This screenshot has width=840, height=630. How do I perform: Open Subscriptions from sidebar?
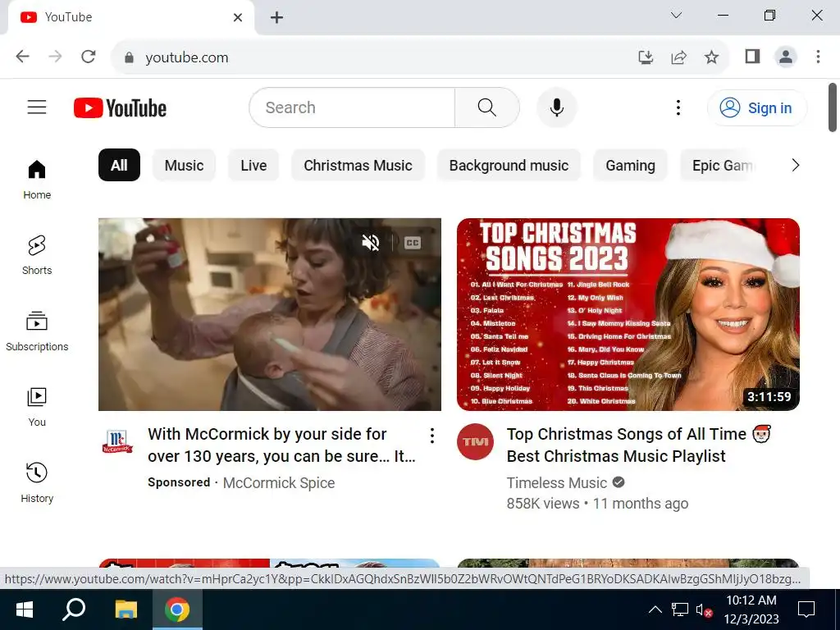click(37, 331)
